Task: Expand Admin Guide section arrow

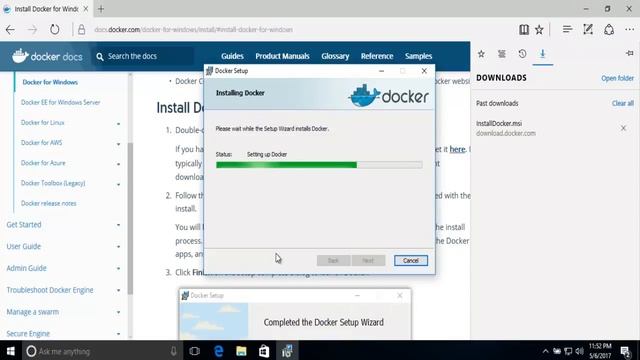Action: tap(118, 269)
